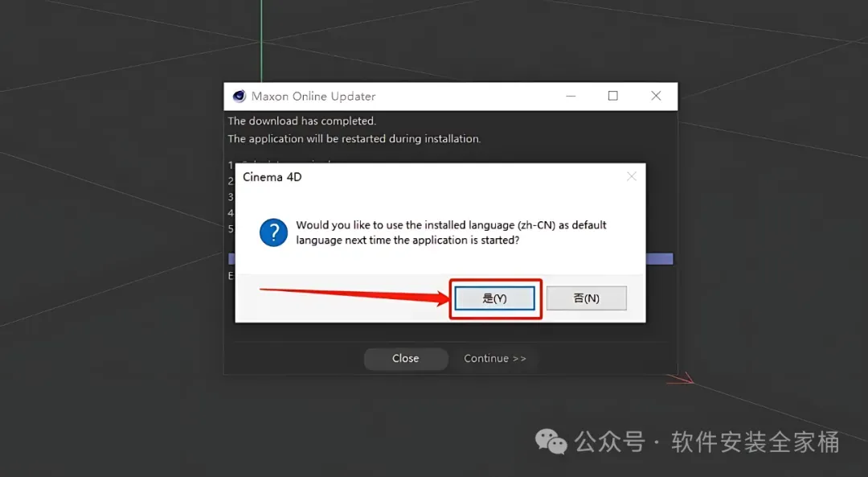Decline with the 否(N) button
The width and height of the screenshot is (868, 477).
(x=586, y=298)
